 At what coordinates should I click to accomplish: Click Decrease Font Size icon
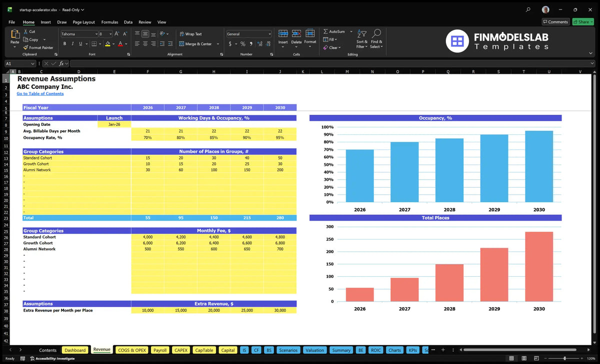125,34
